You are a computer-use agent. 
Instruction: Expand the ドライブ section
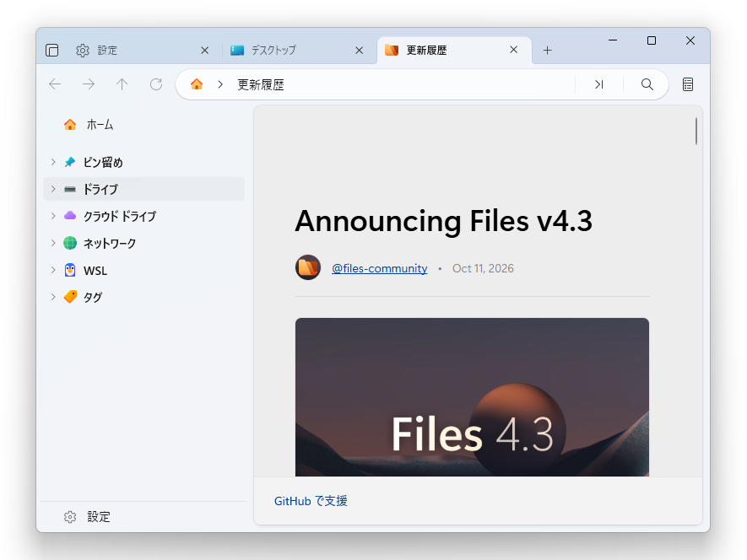click(53, 189)
